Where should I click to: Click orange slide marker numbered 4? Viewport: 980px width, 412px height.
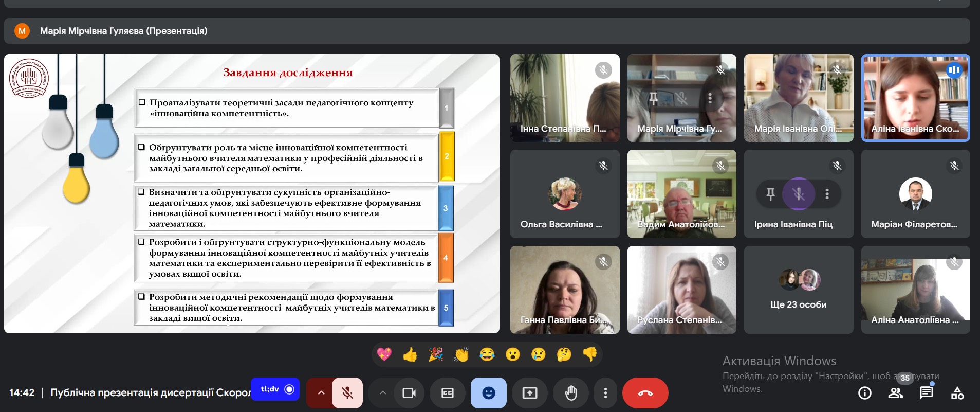[x=446, y=258]
